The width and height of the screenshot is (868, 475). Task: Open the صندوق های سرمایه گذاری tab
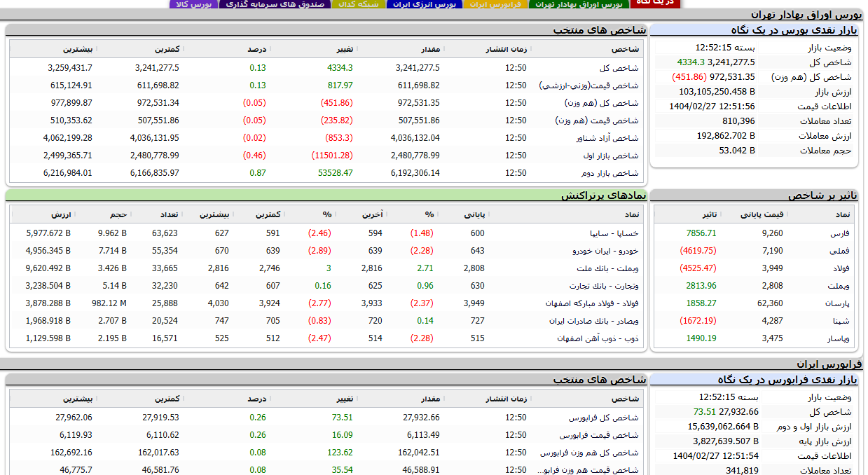click(274, 4)
